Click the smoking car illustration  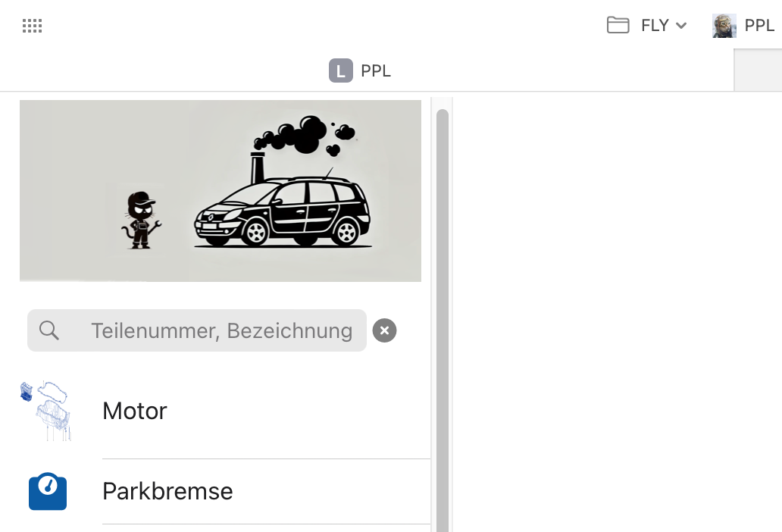point(282,182)
